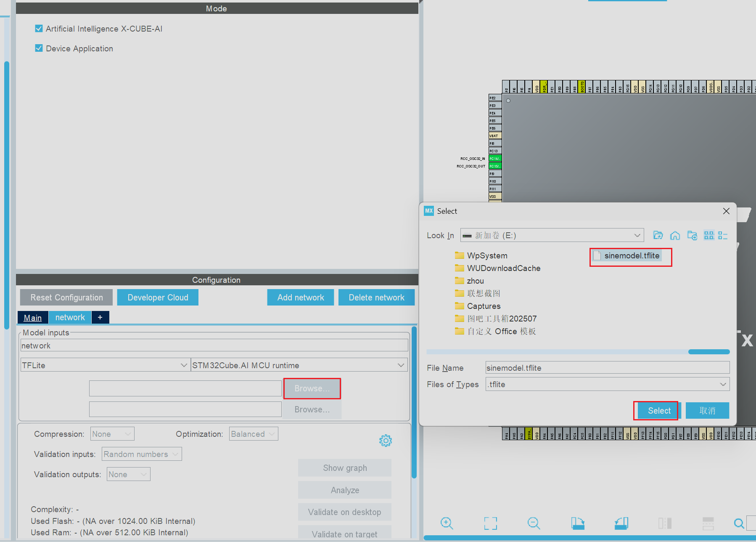Click the Create New Folder icon
This screenshot has width=756, height=542.
692,235
